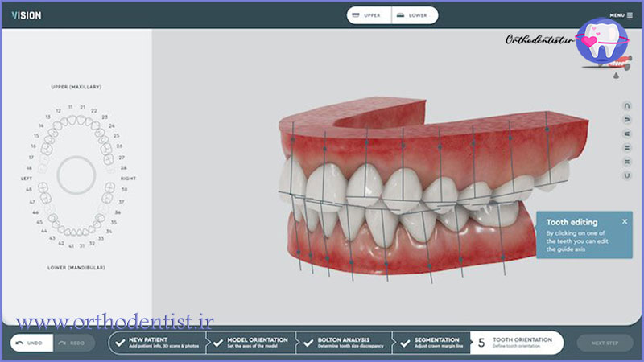Select lower molar tooth 36 in chart
Viewport: 644px width, 362px height.
pos(102,207)
